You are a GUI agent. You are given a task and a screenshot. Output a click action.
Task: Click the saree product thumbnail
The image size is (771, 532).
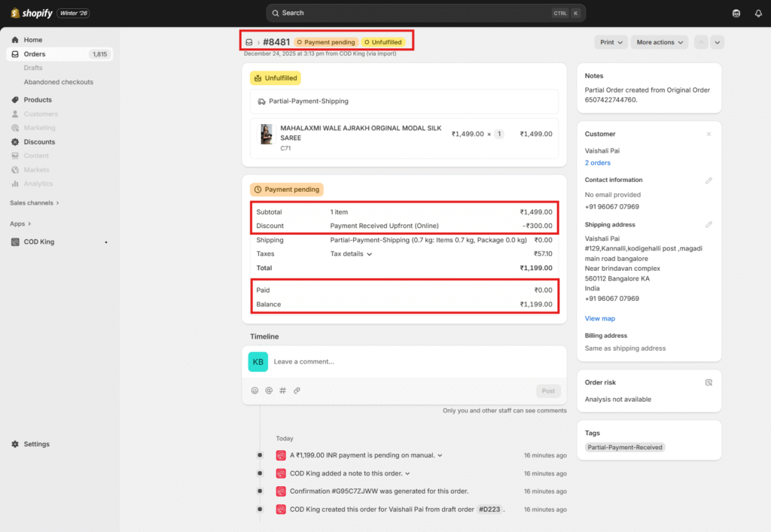click(x=267, y=134)
